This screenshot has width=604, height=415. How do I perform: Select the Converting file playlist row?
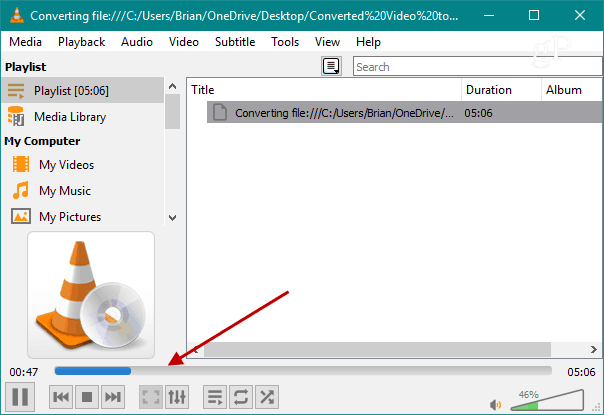[x=404, y=113]
